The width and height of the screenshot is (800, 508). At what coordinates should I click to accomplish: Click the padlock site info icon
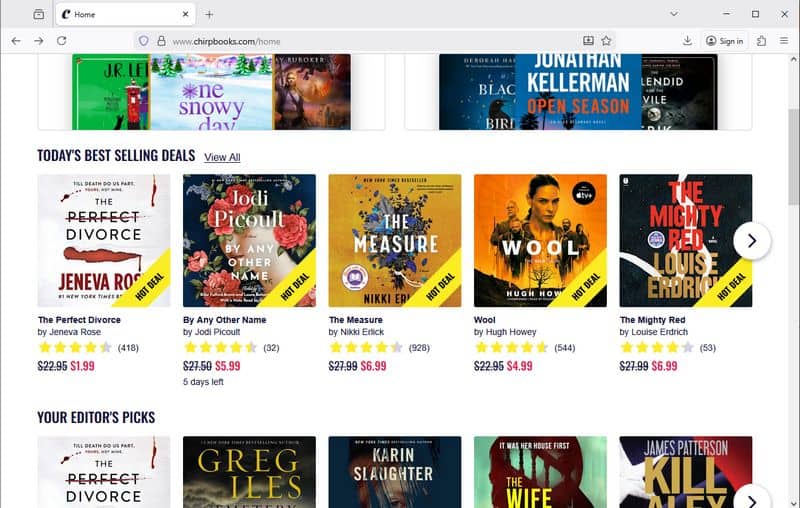pos(161,41)
